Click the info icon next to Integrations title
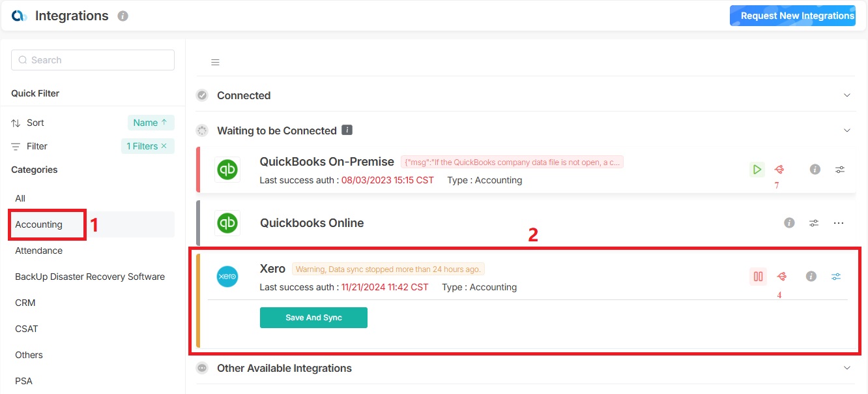 tap(123, 16)
